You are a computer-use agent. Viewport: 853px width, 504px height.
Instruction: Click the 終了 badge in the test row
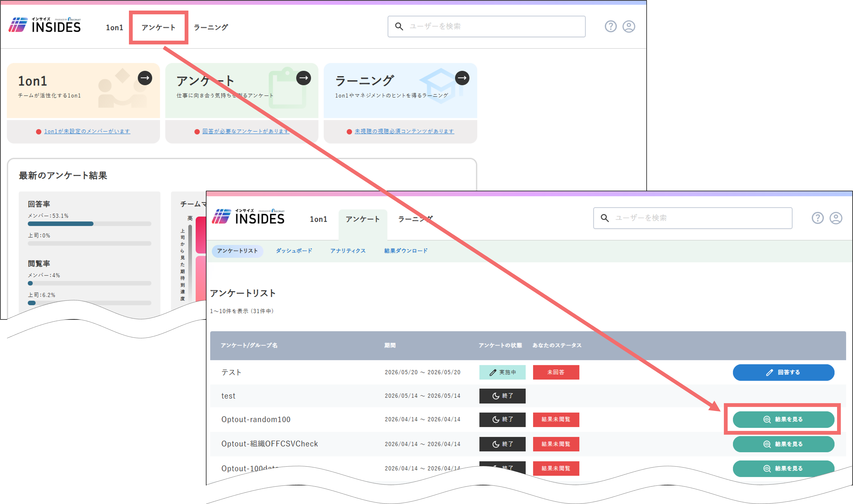tap(502, 396)
